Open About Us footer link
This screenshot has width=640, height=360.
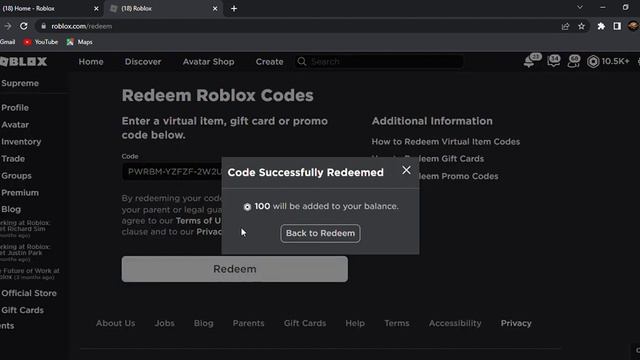tap(116, 323)
